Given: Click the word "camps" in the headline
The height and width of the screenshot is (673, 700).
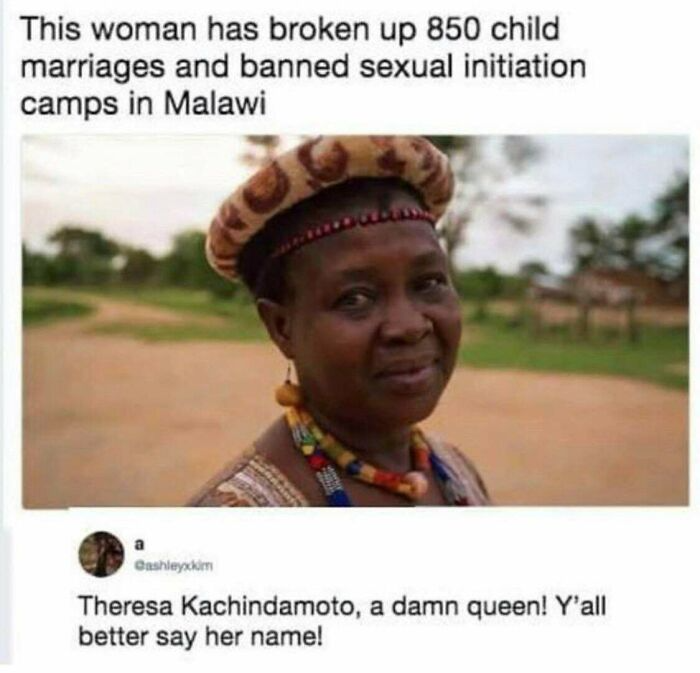Looking at the screenshot, I should 70,105.
